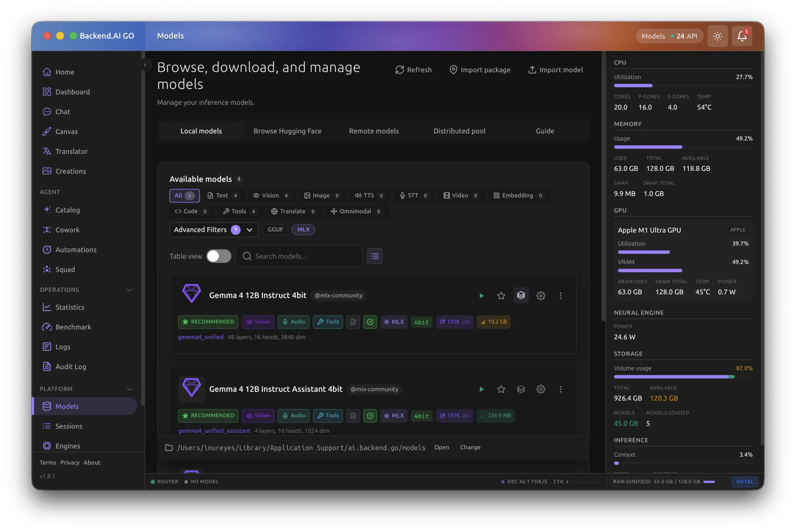Open the Translator page in sidebar
Screen dimensions: 796x532
point(72,151)
